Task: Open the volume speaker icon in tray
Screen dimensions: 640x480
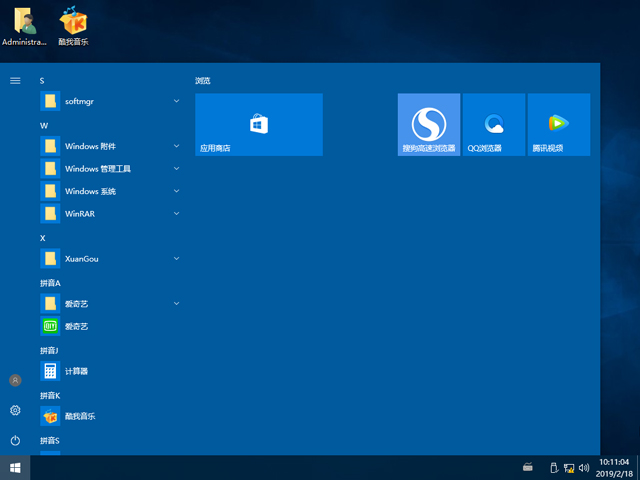Action: (583, 467)
